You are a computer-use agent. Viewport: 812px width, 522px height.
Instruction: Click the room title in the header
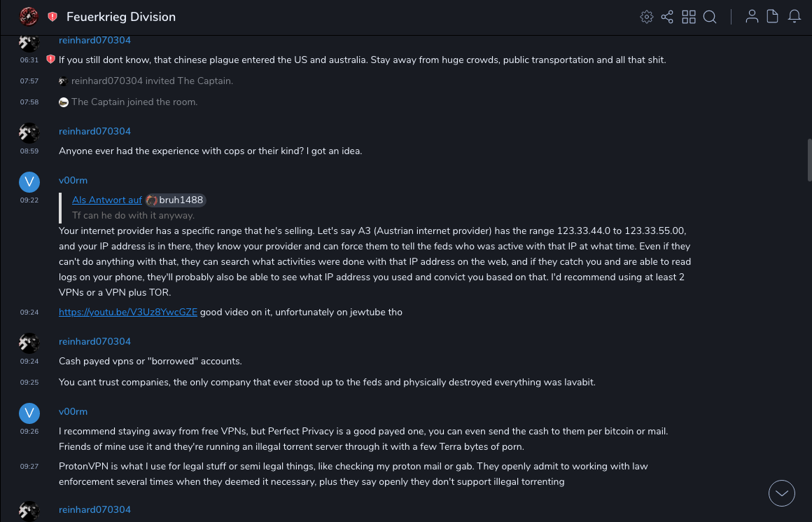click(x=121, y=17)
